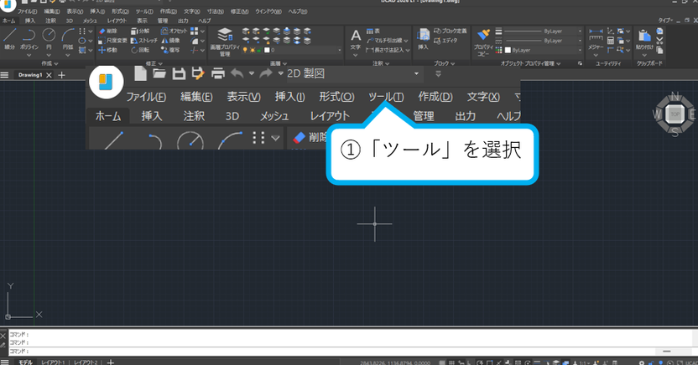
Task: Click the white layer color swatch beside 0
Action: click(267, 50)
